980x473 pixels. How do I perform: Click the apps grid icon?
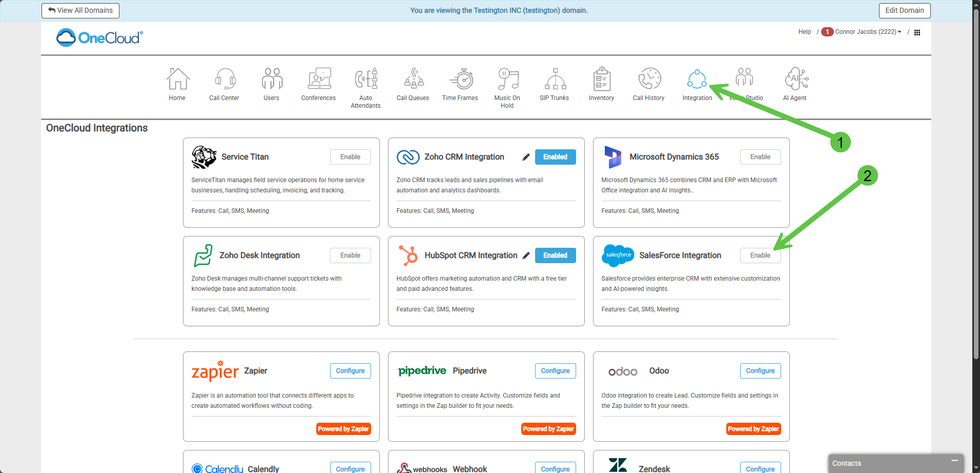[917, 32]
